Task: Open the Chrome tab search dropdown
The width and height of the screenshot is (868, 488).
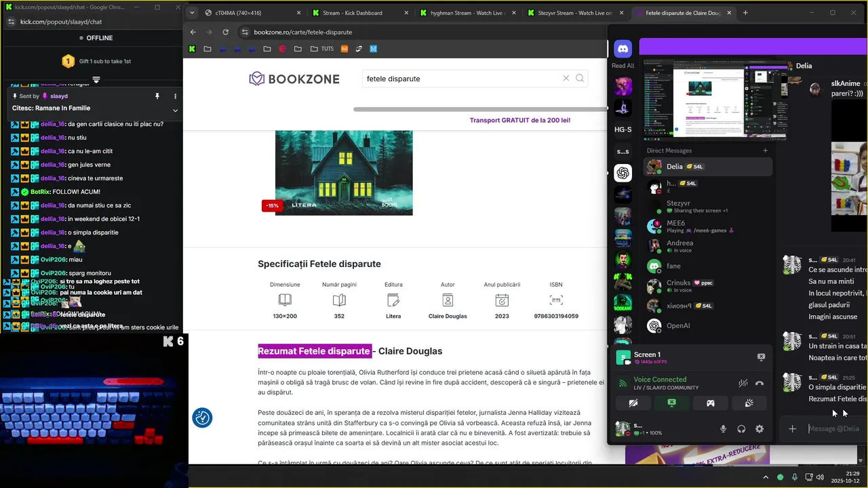Action: [193, 13]
